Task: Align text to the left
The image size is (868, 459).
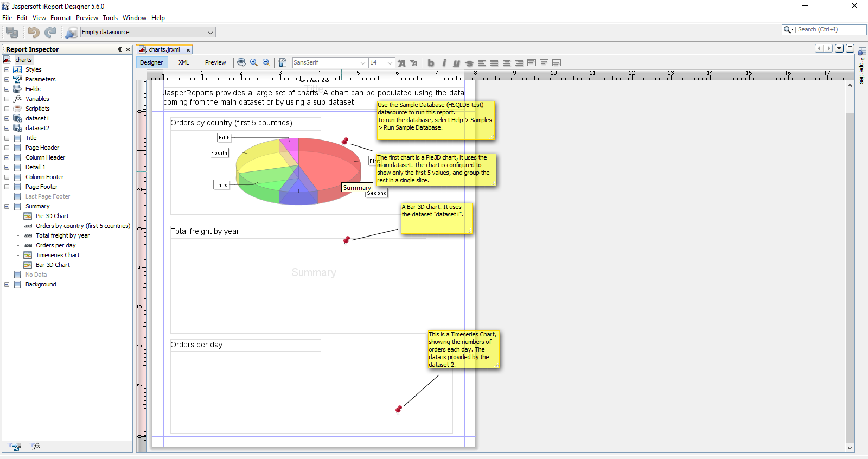Action: (x=482, y=63)
